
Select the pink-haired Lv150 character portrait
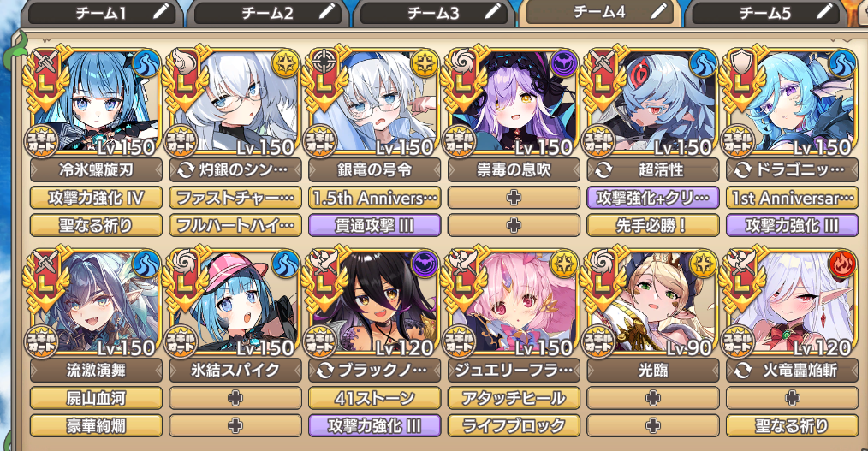pyautogui.click(x=514, y=301)
